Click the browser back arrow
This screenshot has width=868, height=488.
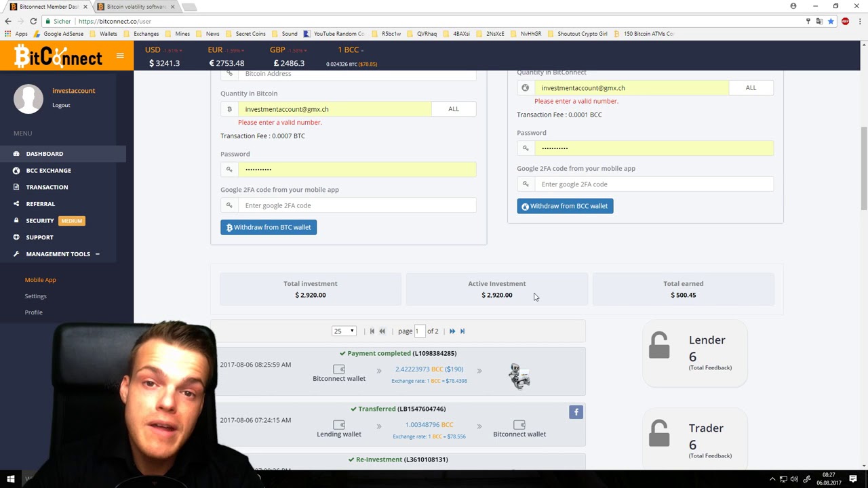point(8,21)
